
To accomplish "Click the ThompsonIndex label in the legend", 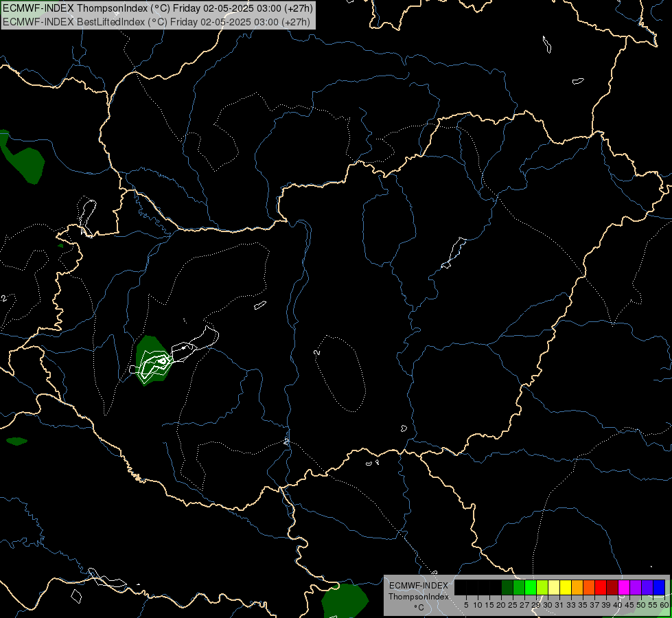I will tap(419, 597).
